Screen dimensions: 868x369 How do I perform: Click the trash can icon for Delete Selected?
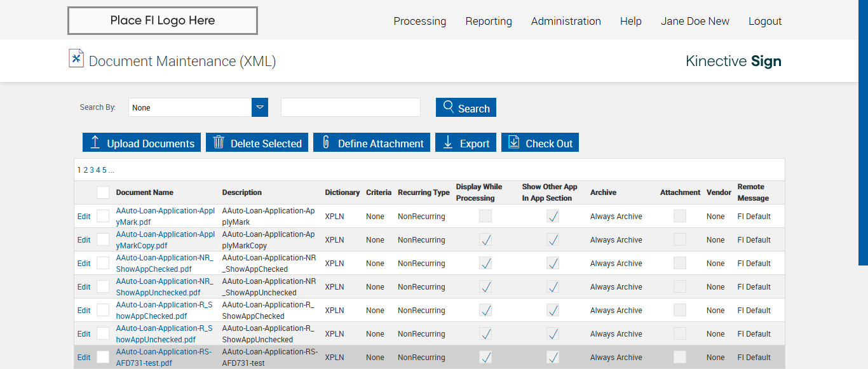219,142
